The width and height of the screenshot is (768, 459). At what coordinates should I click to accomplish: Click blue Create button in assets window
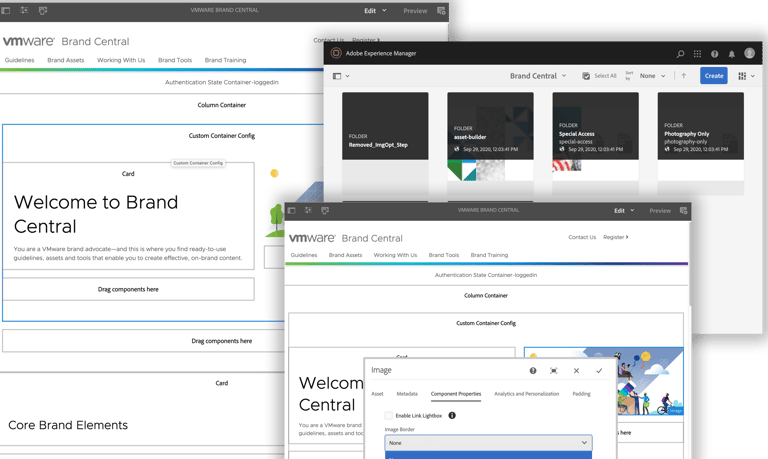pos(714,76)
